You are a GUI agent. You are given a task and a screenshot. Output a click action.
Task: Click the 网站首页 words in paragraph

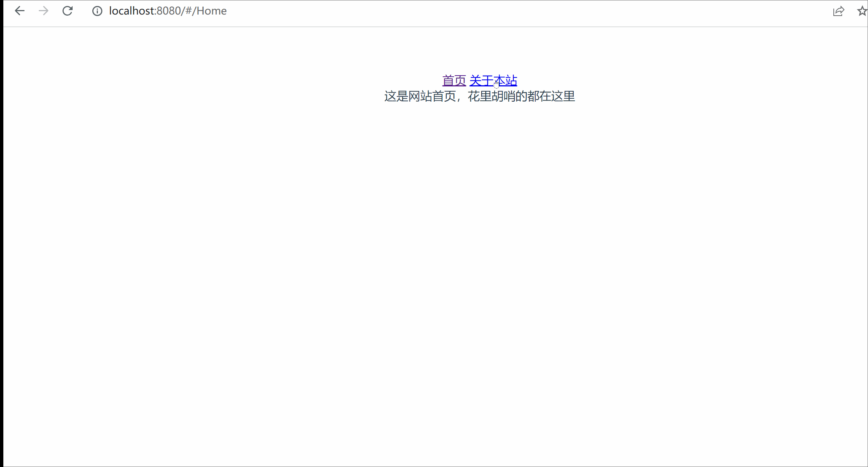click(432, 96)
